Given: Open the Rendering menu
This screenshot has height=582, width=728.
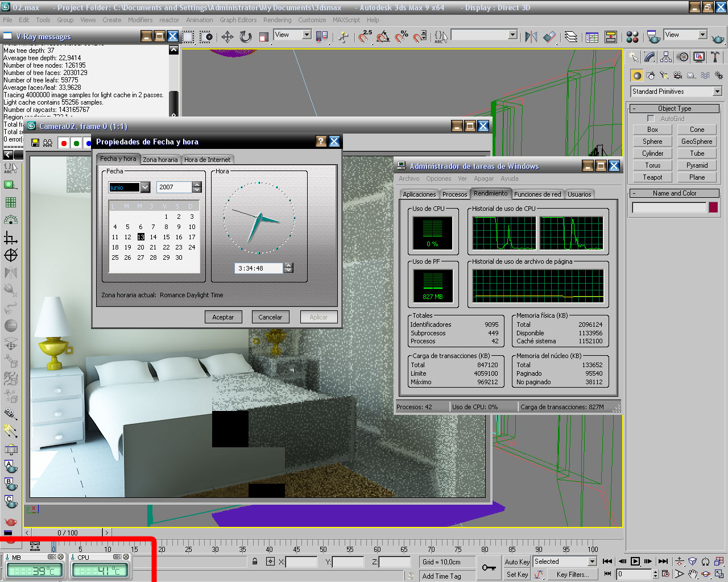Looking at the screenshot, I should point(277,20).
